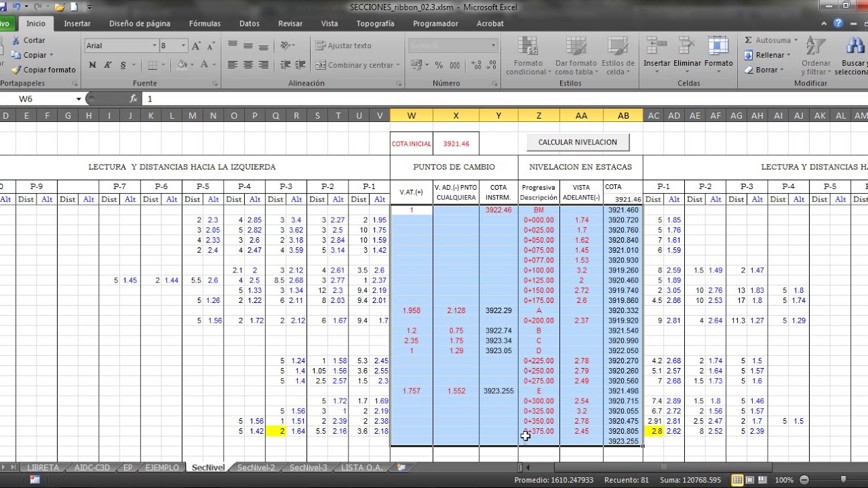Screen dimensions: 868x488
Task: Open Excel Help question mark
Action: click(839, 23)
